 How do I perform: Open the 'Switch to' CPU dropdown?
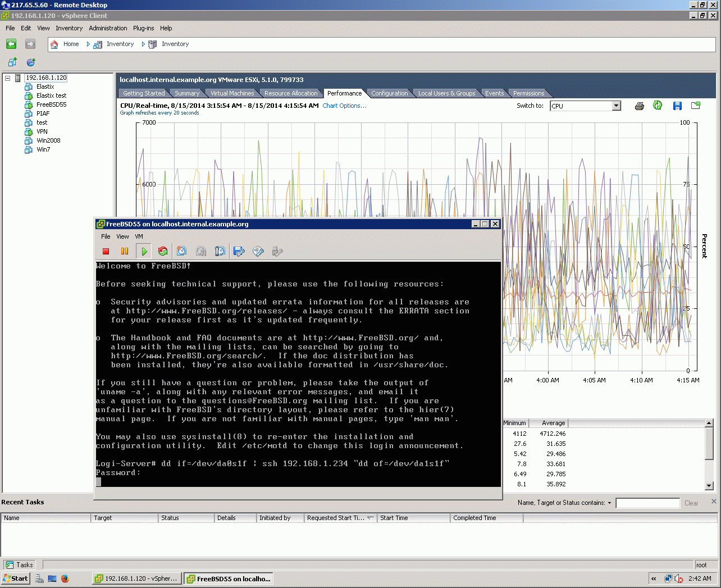pyautogui.click(x=616, y=106)
